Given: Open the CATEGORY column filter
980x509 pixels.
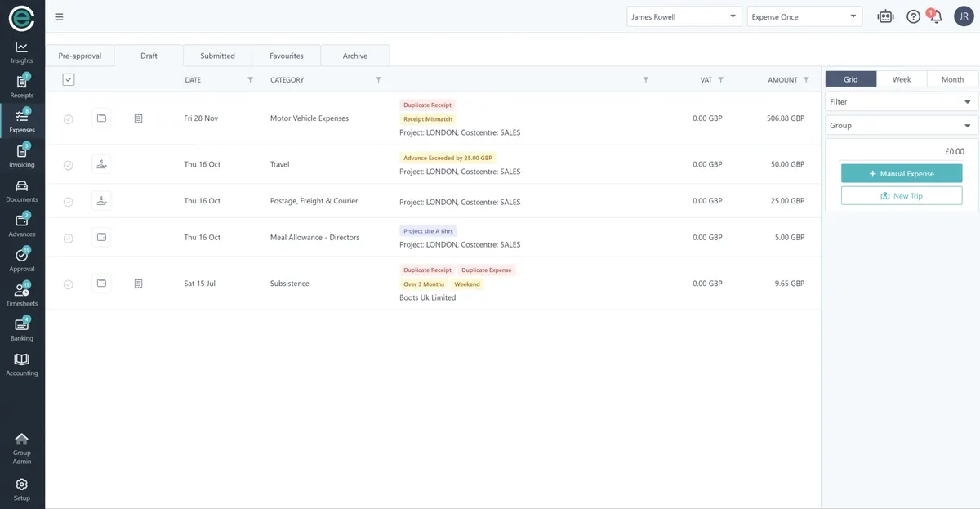Looking at the screenshot, I should pyautogui.click(x=378, y=80).
